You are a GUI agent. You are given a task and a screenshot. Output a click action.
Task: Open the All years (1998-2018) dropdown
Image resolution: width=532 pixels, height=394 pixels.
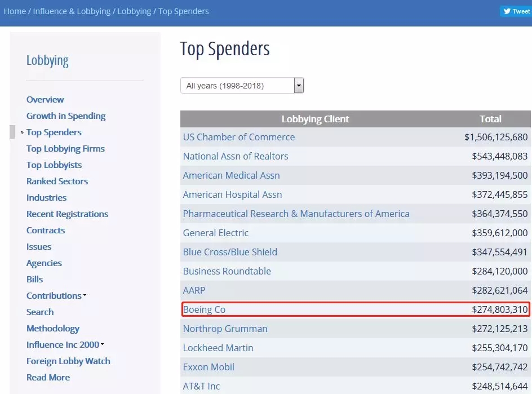click(242, 86)
